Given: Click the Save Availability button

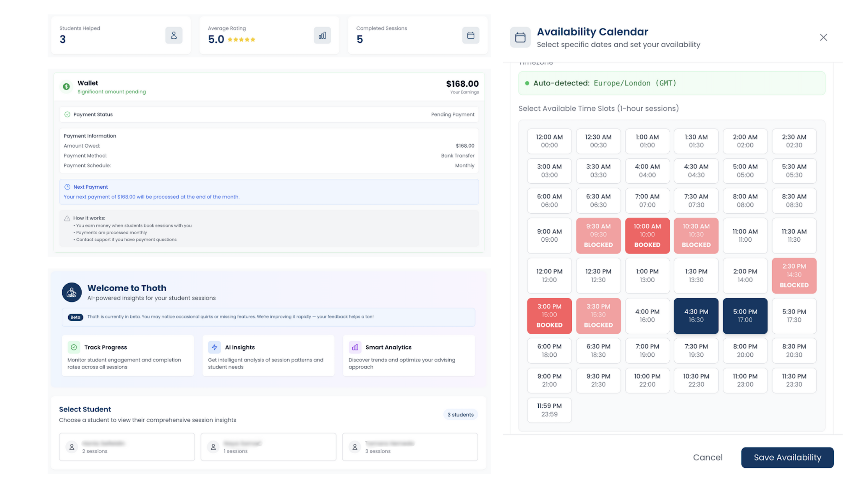Looking at the screenshot, I should [787, 457].
